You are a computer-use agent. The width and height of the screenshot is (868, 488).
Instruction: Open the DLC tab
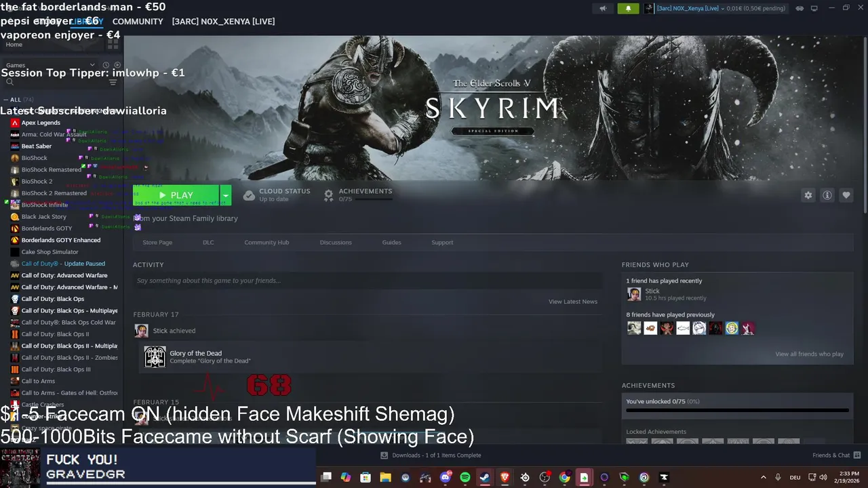pos(208,243)
